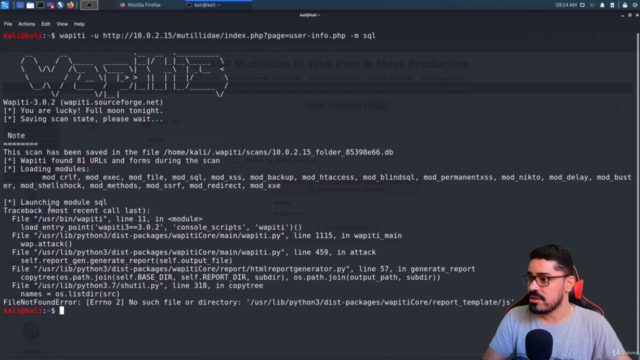Launch the terminal emulator panel icon
The height and width of the screenshot is (360, 640).
[x=40, y=5]
